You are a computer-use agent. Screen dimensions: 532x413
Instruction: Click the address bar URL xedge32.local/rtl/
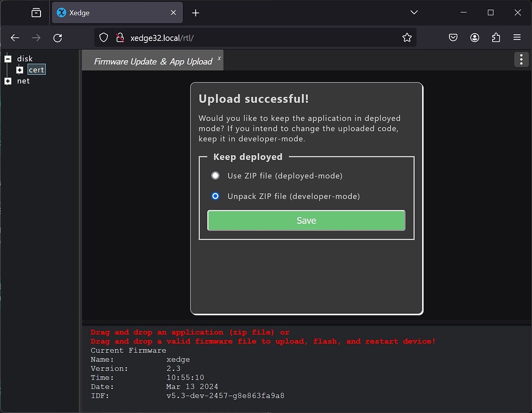tap(162, 38)
